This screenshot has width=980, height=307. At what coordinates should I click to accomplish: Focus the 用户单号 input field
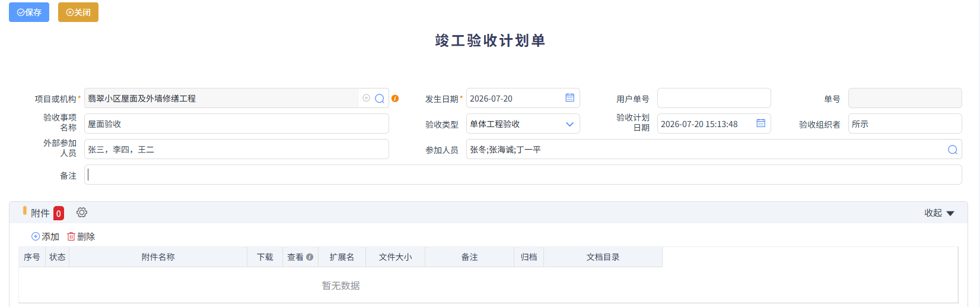(714, 98)
